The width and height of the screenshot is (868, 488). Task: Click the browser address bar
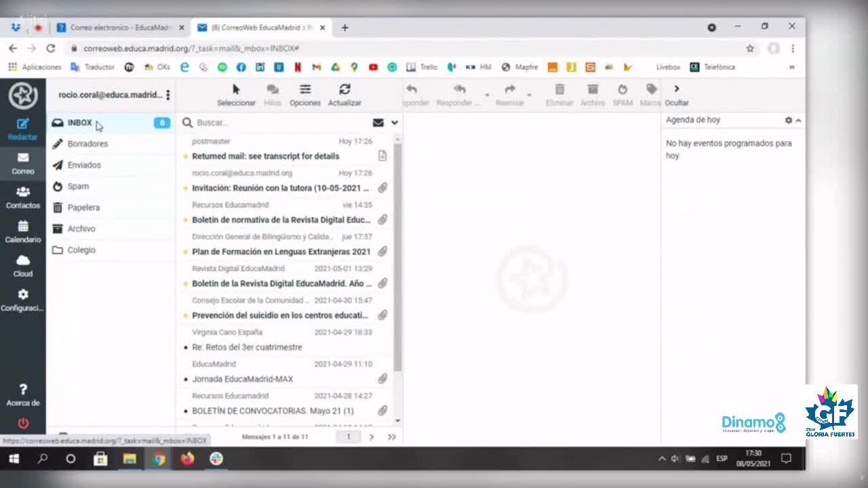pos(407,48)
